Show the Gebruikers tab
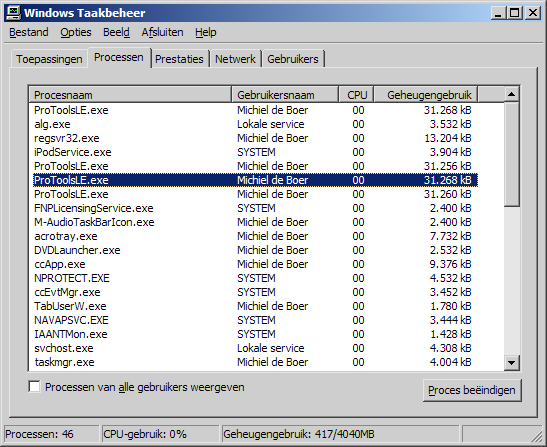 coord(293,59)
